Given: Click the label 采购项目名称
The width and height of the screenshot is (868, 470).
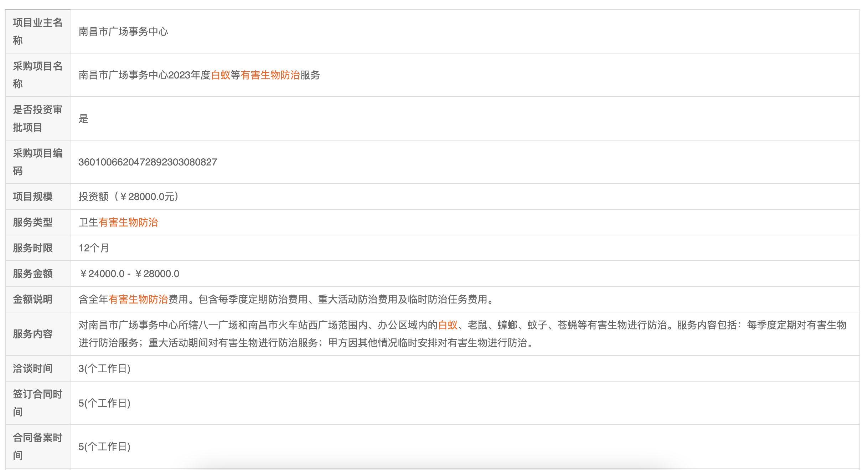Looking at the screenshot, I should [x=38, y=75].
